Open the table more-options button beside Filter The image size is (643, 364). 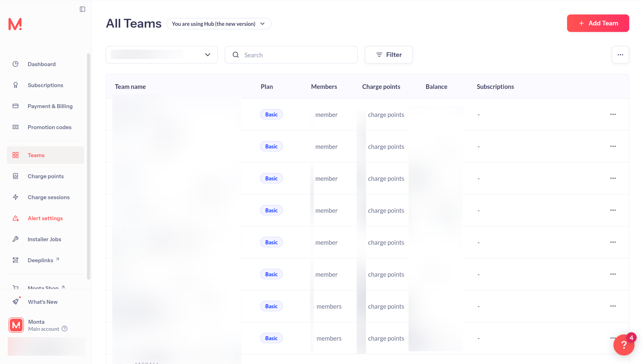tap(620, 55)
